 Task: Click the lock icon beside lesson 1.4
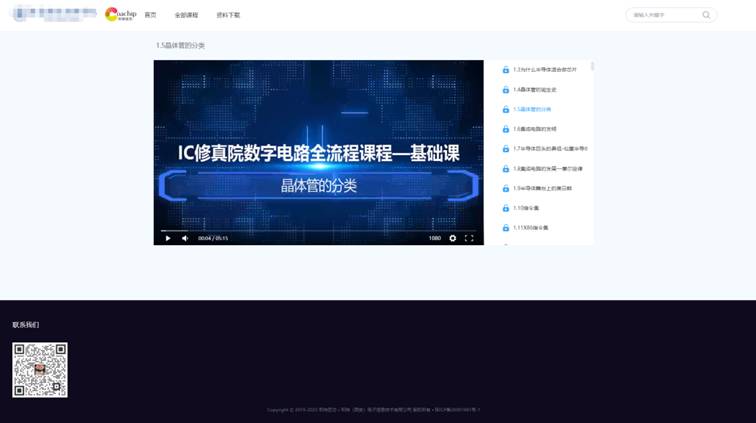point(505,89)
